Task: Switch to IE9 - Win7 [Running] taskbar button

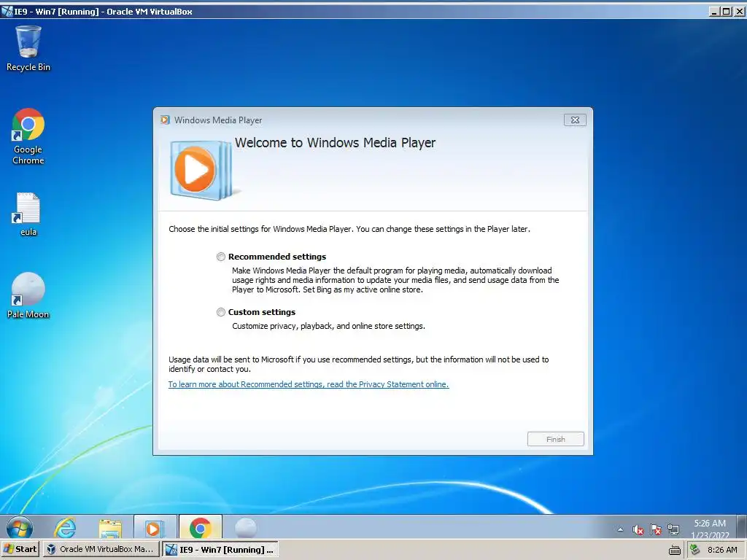Action: (220, 549)
